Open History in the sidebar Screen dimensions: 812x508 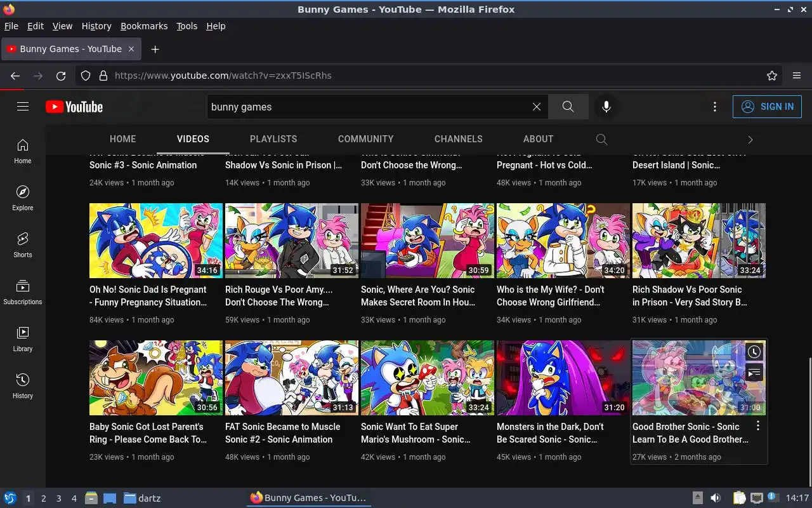(x=23, y=386)
